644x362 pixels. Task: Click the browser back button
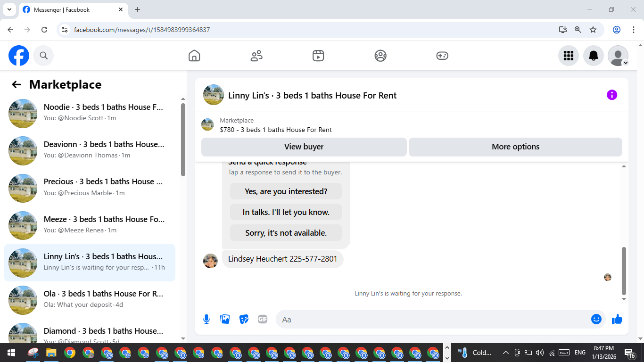point(10,30)
